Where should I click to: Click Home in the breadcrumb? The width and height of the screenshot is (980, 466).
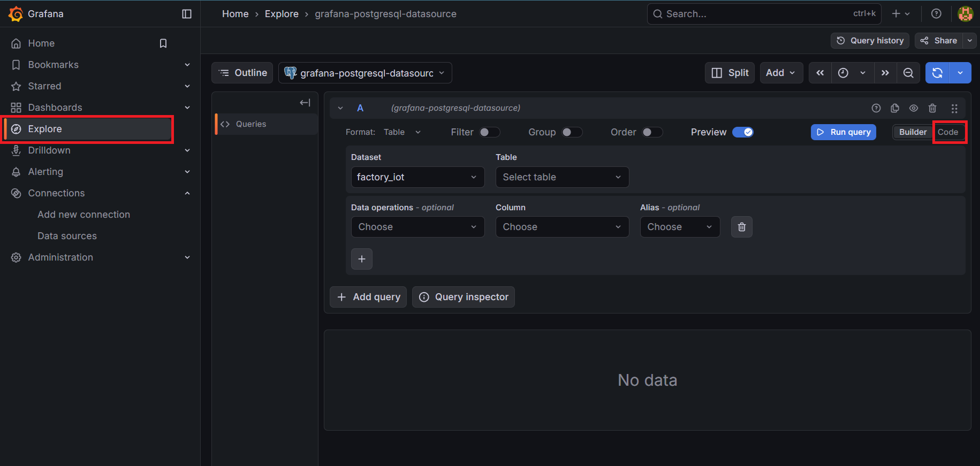pos(235,14)
